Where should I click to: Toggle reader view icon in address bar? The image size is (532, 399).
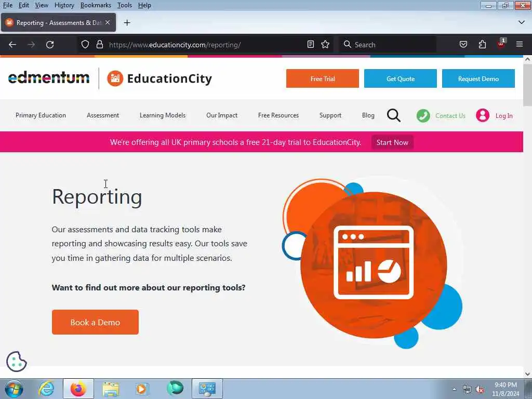pyautogui.click(x=311, y=45)
